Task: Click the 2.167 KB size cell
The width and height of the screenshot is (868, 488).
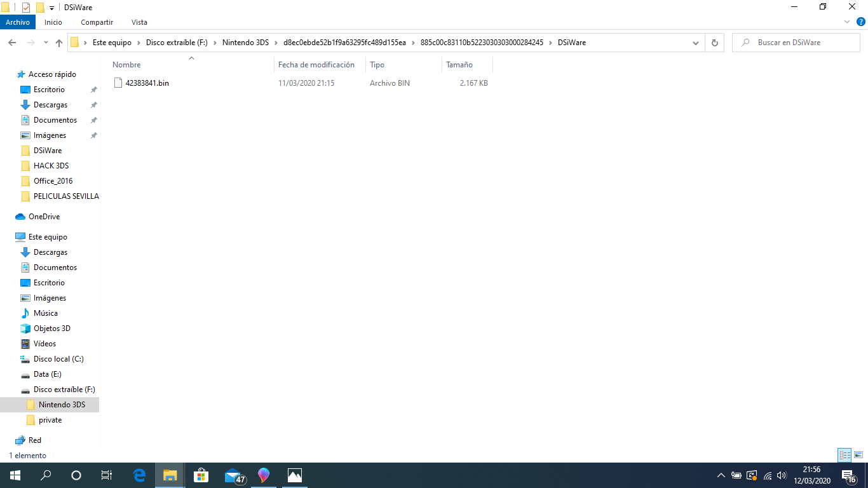Action: [x=474, y=83]
